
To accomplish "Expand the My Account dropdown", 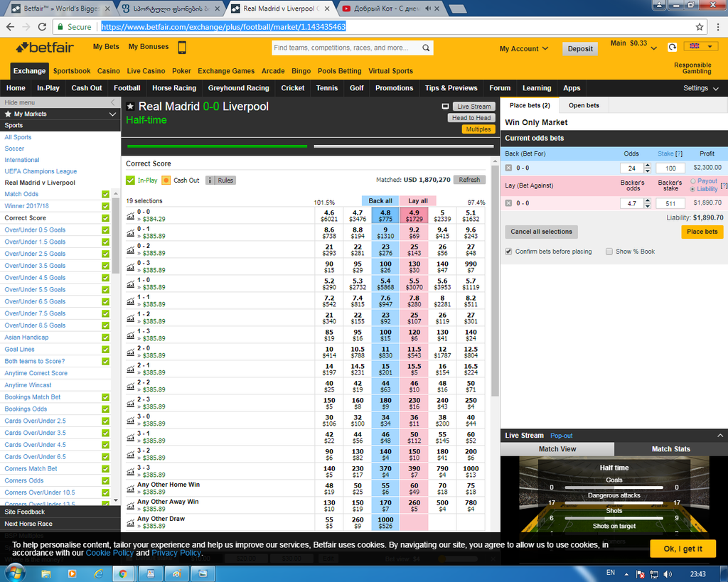I will (x=524, y=49).
